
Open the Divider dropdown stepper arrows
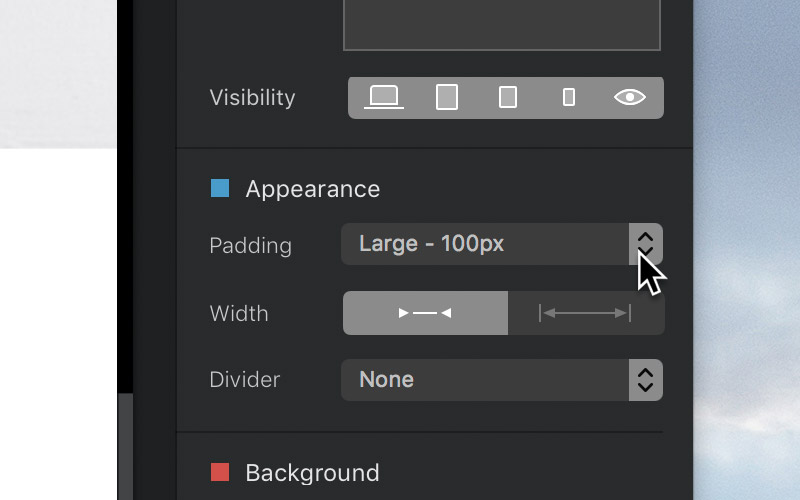(x=645, y=380)
